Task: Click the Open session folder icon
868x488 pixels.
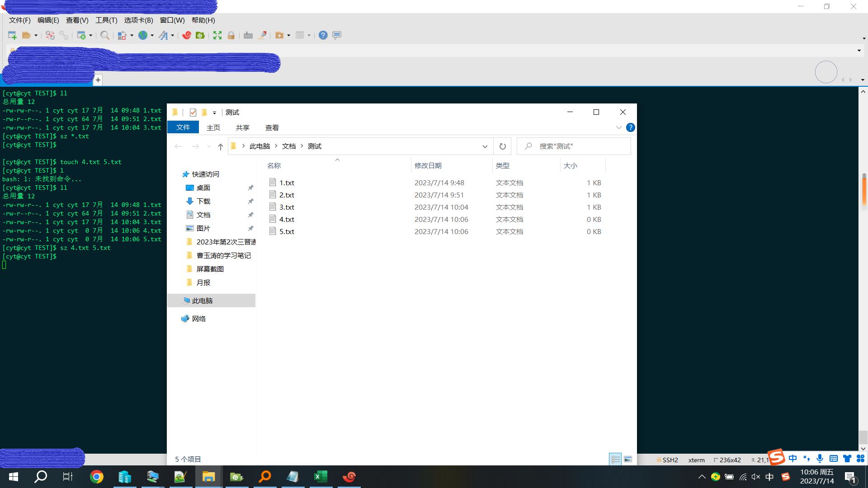Action: point(27,35)
